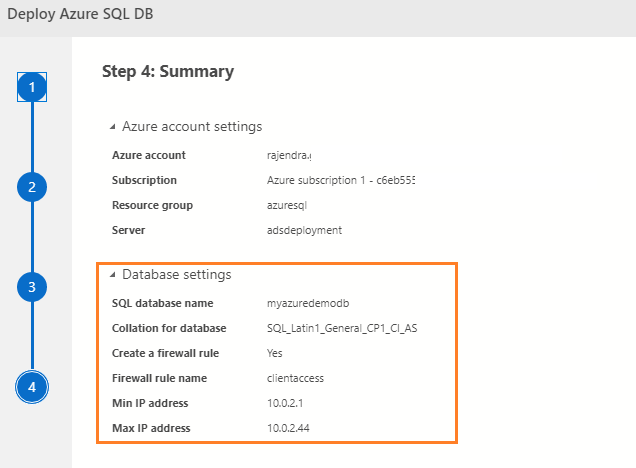Select wizard step 3 circle
This screenshot has width=636, height=468.
(x=32, y=287)
